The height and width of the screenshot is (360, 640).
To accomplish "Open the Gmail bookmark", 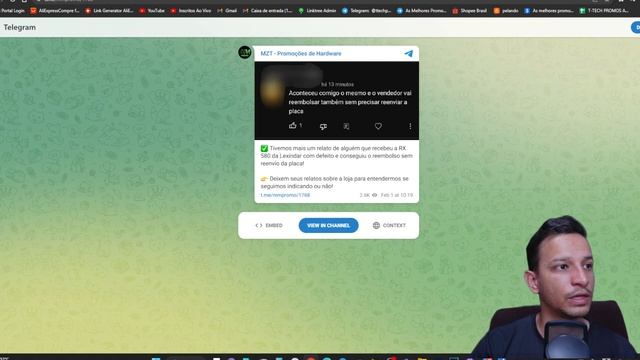I will pyautogui.click(x=227, y=11).
